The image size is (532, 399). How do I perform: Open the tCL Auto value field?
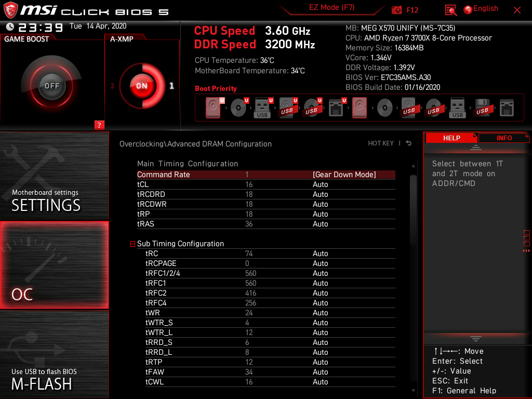(321, 184)
